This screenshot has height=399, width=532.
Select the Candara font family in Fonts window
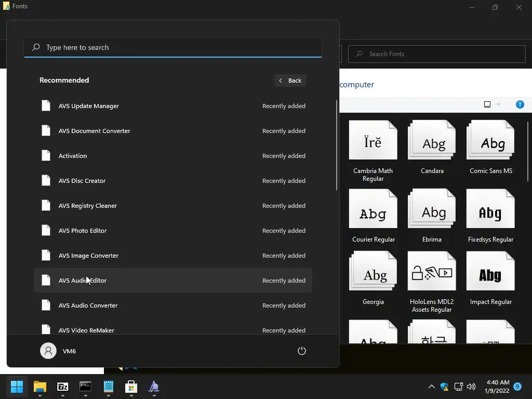(x=432, y=148)
